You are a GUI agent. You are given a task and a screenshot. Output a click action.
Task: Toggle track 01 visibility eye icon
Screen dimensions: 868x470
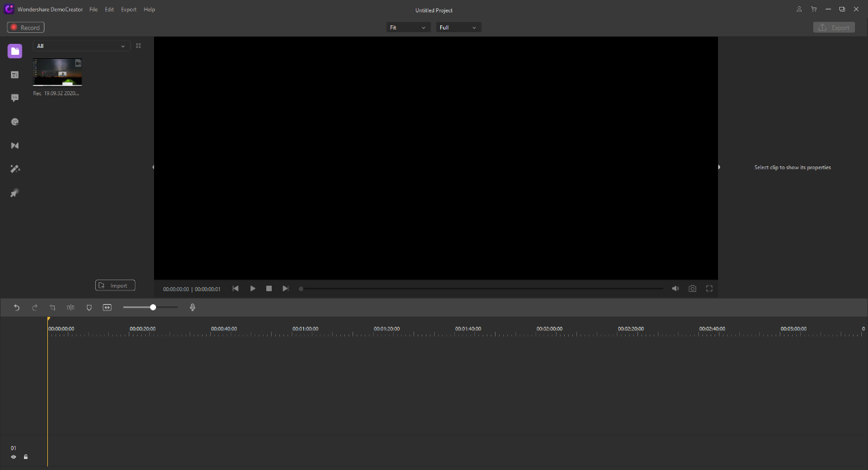14,457
